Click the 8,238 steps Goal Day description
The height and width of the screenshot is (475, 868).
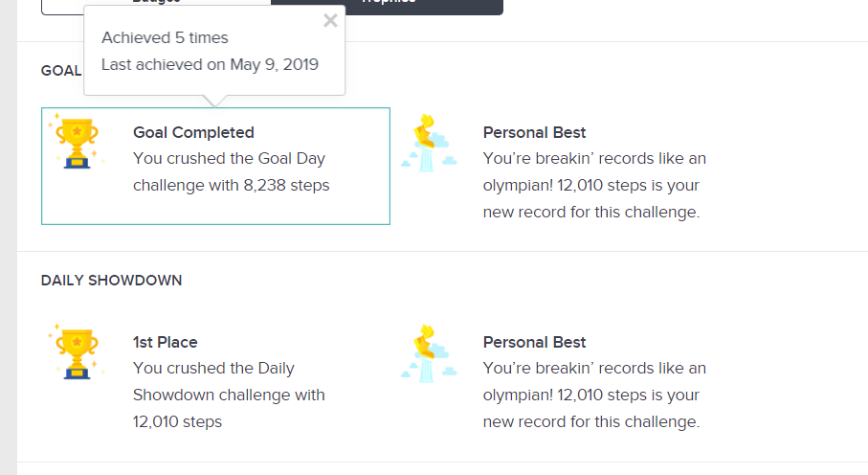click(231, 171)
